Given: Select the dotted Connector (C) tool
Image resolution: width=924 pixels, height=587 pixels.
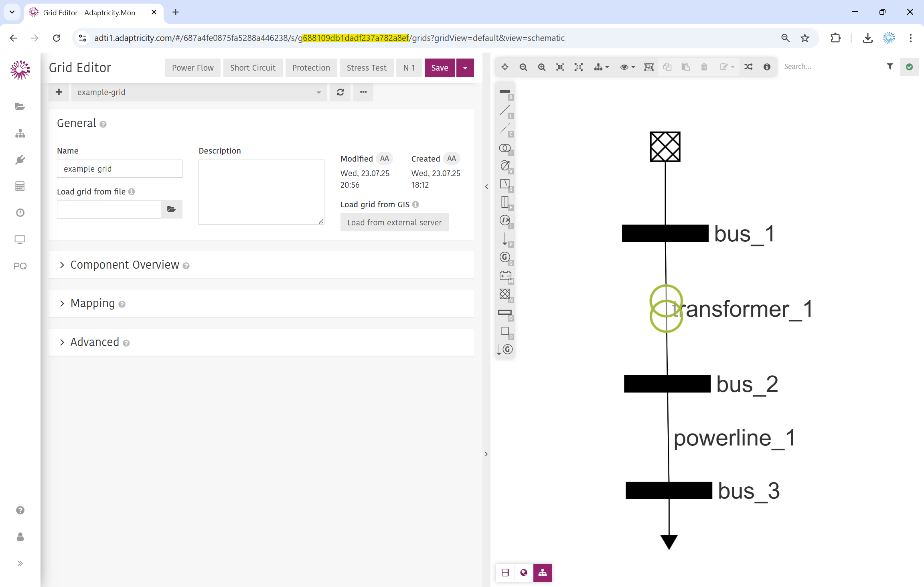Looking at the screenshot, I should (x=505, y=129).
